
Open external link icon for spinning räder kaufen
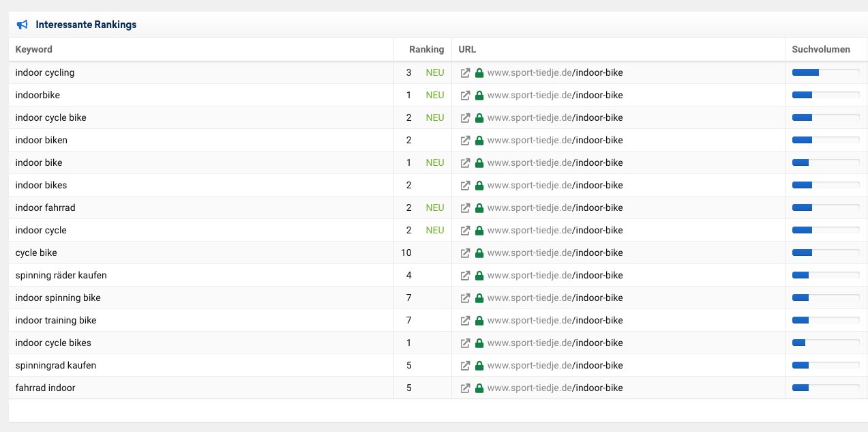(x=465, y=275)
